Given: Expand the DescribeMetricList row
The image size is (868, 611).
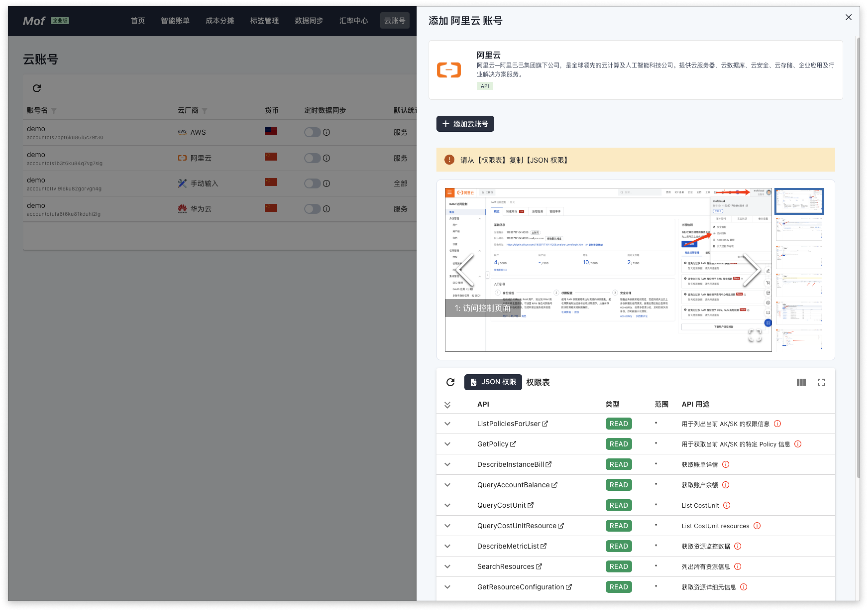Looking at the screenshot, I should (447, 546).
